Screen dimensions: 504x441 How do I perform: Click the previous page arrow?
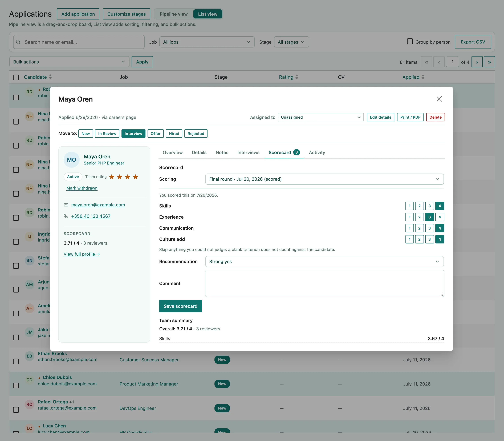click(x=439, y=62)
